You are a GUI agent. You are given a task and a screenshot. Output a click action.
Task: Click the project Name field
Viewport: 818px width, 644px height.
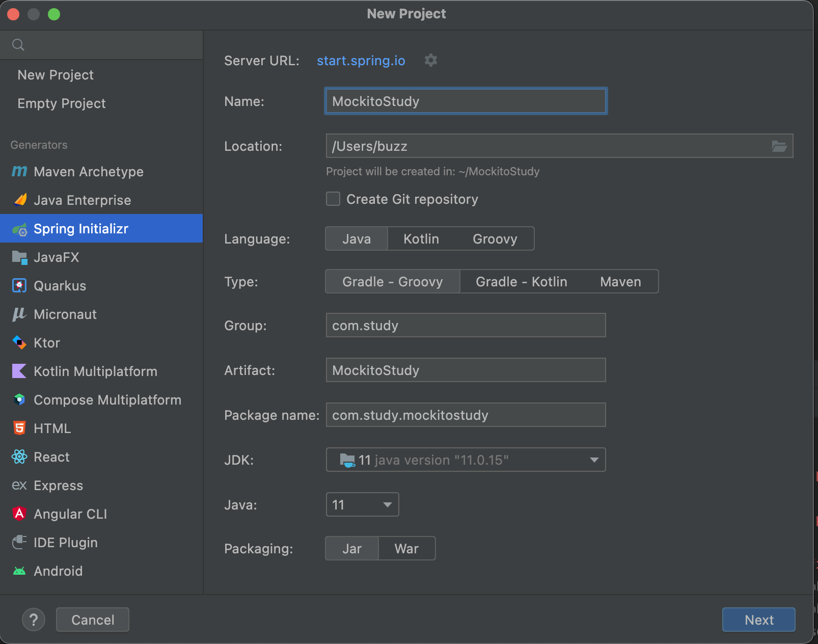point(466,101)
